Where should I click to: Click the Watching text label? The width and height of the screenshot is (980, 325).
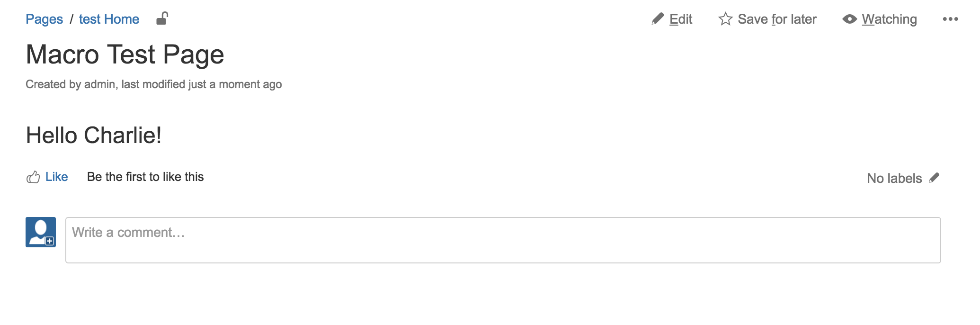(889, 19)
